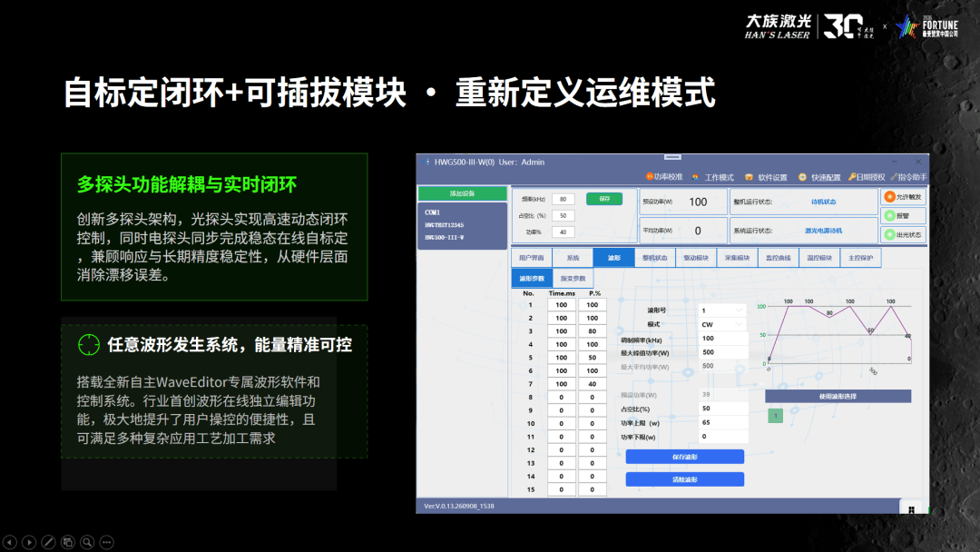
Task: Click the 功率% field showing 40
Action: coord(563,232)
